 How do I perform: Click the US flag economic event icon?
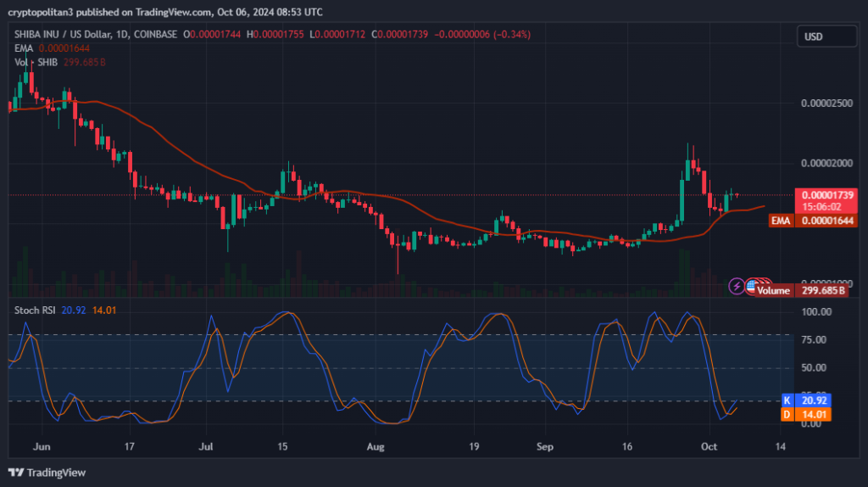(752, 286)
